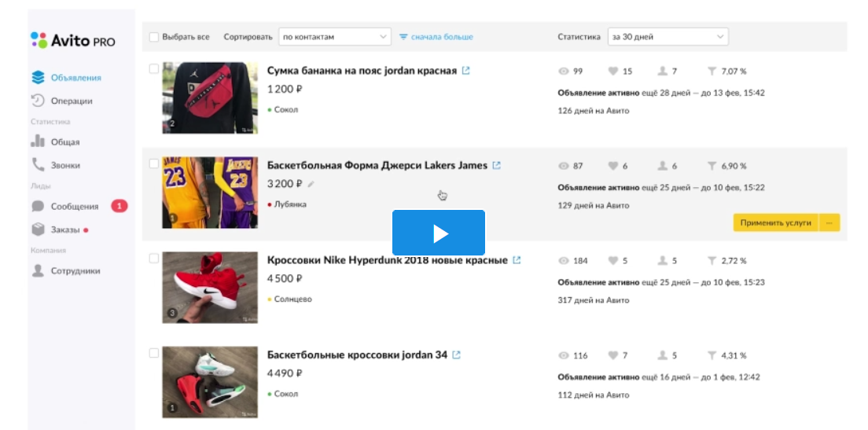This screenshot has width=868, height=430.
Task: Click the price 4 490 ₽
Action: [x=285, y=373]
